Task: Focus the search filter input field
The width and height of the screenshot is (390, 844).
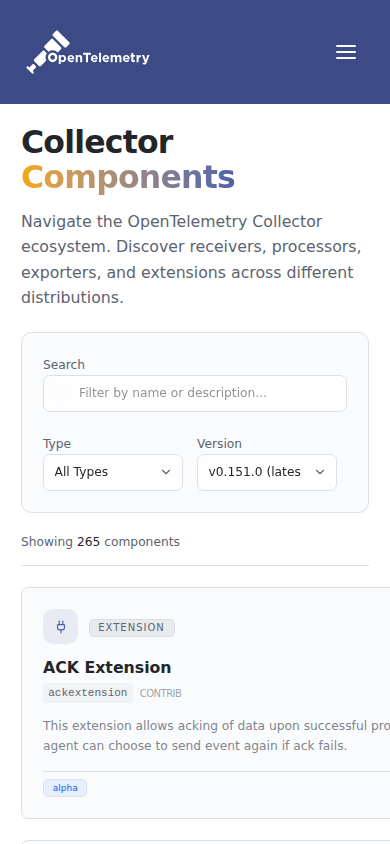Action: click(x=195, y=393)
